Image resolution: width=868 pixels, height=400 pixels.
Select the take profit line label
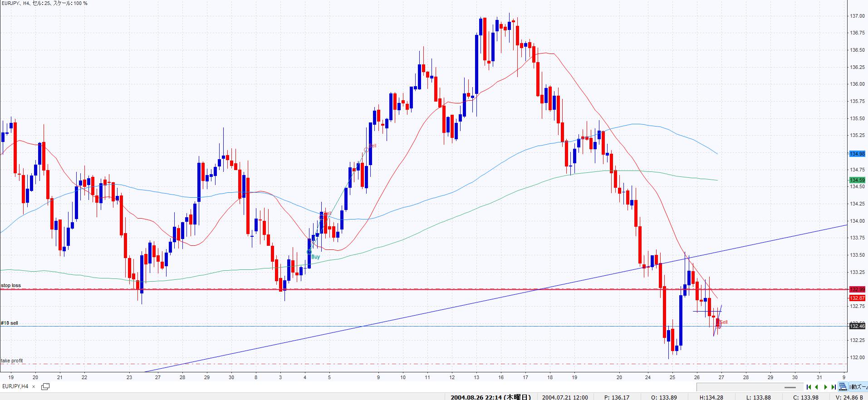click(x=12, y=361)
